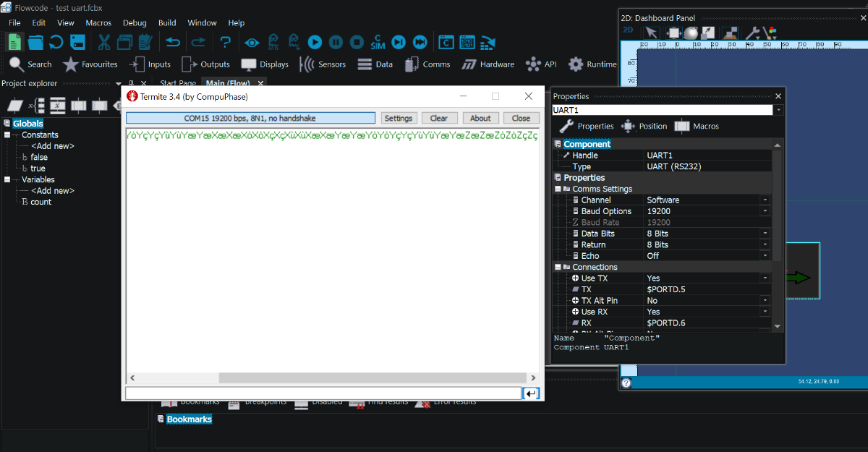The width and height of the screenshot is (868, 452).
Task: Click Termite's bottom text input field
Action: pyautogui.click(x=323, y=393)
